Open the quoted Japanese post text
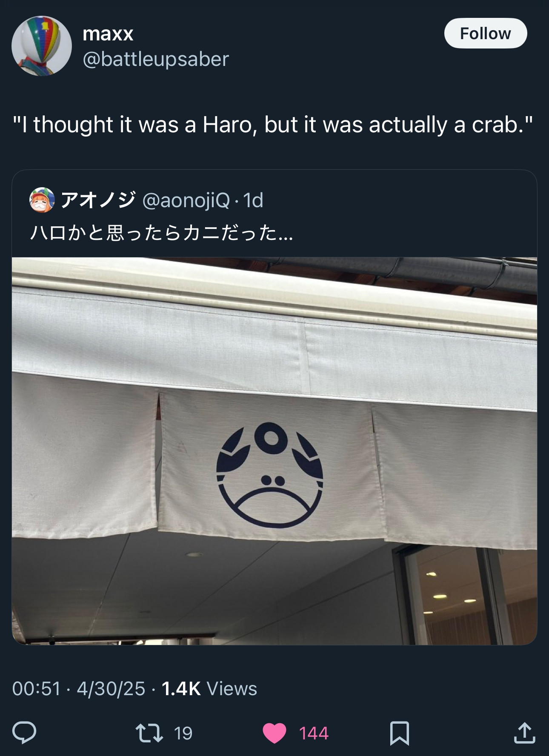 162,233
